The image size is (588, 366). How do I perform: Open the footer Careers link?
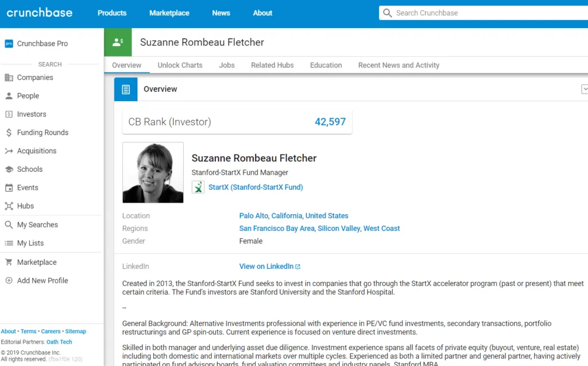[51, 332]
